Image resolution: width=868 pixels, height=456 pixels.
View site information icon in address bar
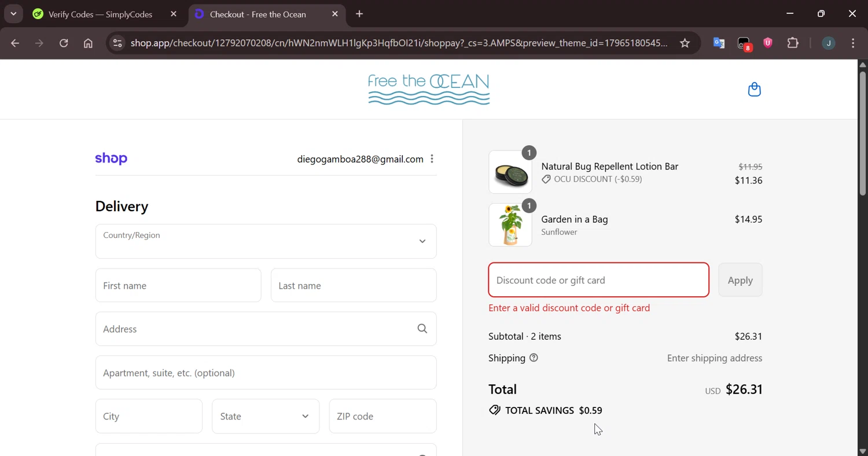coord(117,43)
